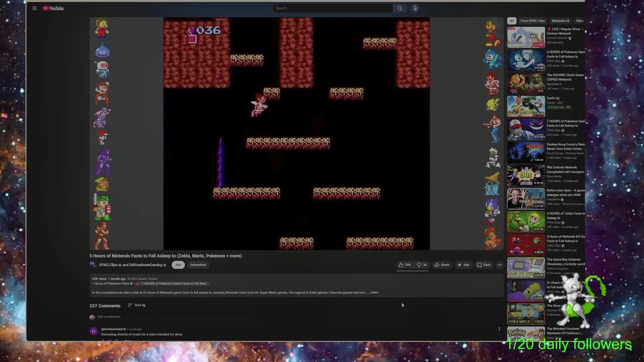Open the Surf's Up movie thumbnail
Viewport: 644px width, 362px height.
coord(526,107)
